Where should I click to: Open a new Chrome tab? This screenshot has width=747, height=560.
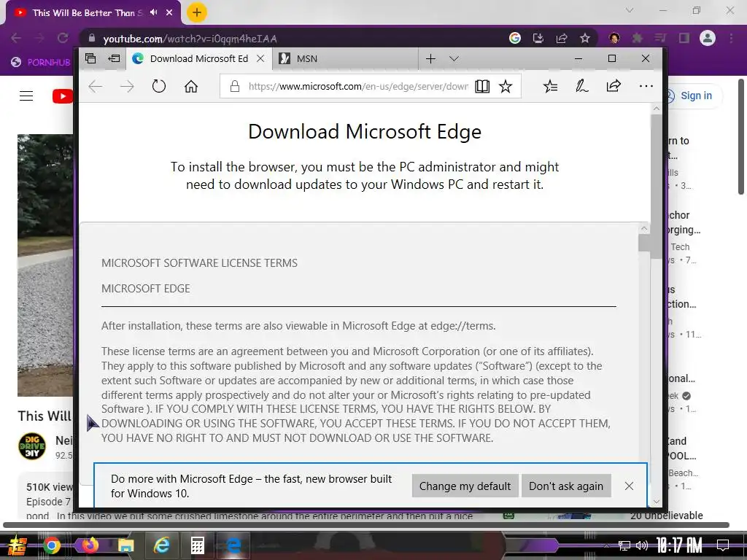pyautogui.click(x=196, y=12)
